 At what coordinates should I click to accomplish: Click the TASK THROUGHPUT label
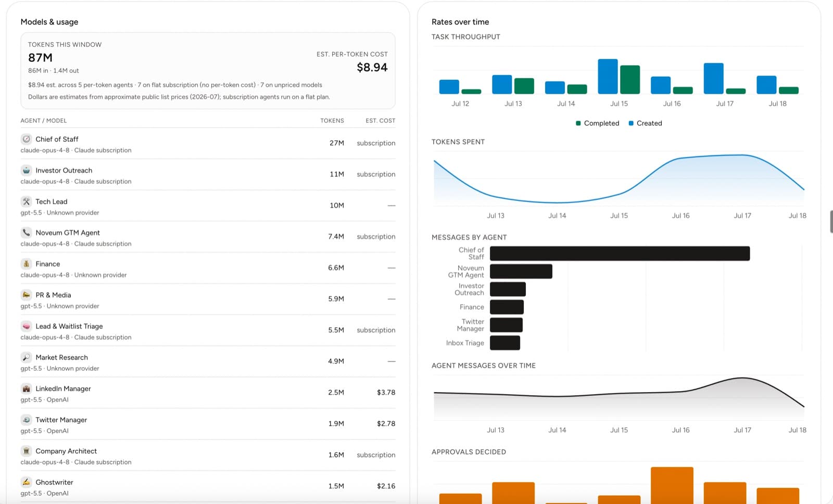click(466, 37)
